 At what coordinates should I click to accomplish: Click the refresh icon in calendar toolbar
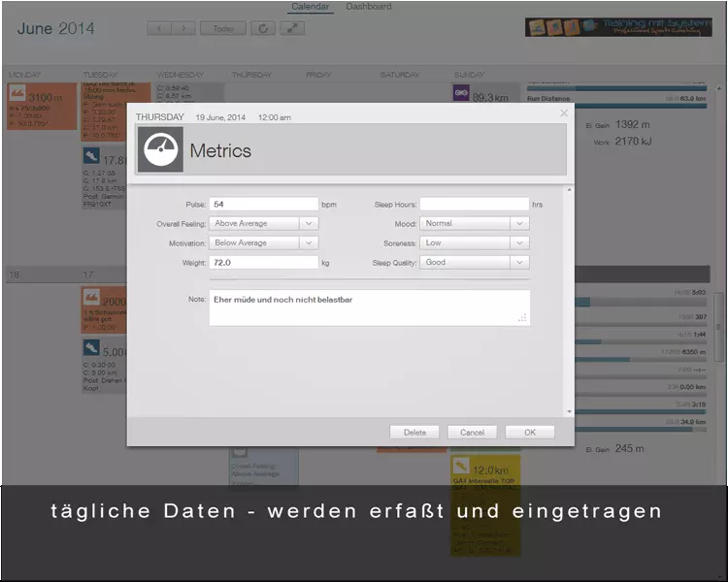[x=263, y=28]
